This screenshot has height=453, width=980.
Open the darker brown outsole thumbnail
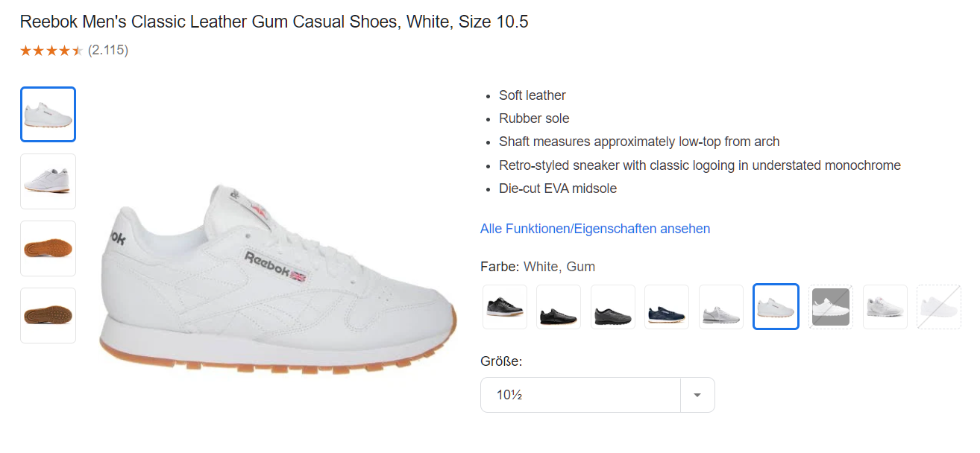[48, 315]
